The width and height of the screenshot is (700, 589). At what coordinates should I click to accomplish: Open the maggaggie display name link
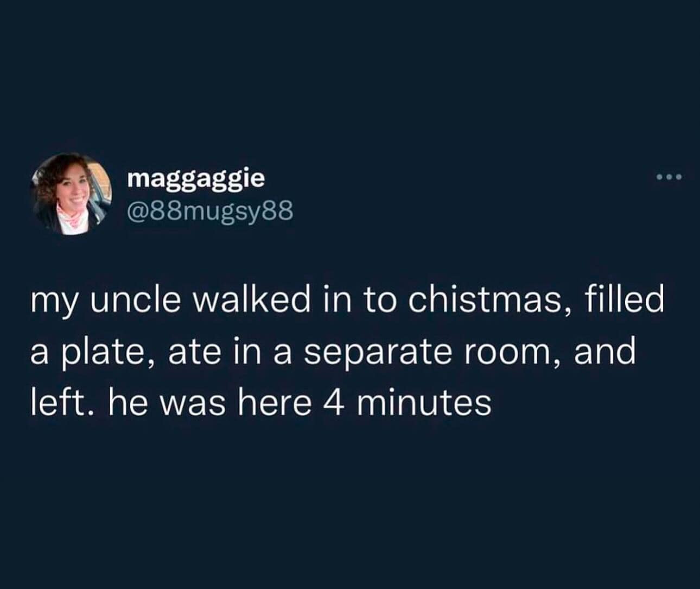[x=196, y=177]
